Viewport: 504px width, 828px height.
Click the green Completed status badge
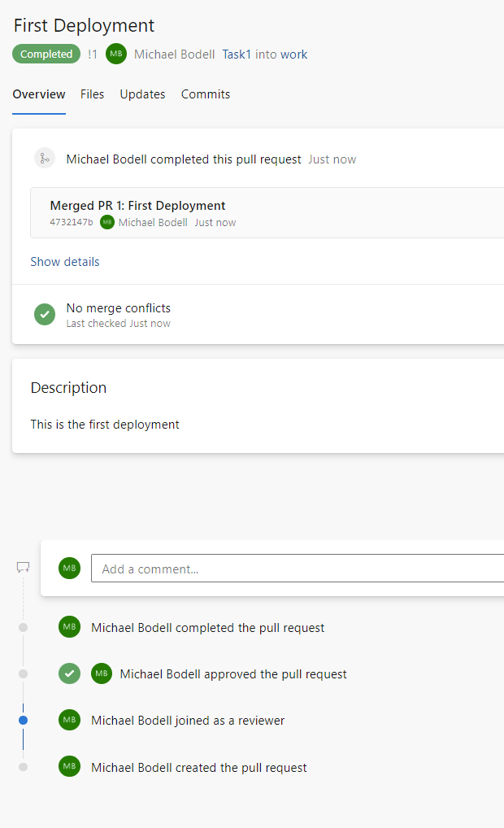[x=46, y=54]
